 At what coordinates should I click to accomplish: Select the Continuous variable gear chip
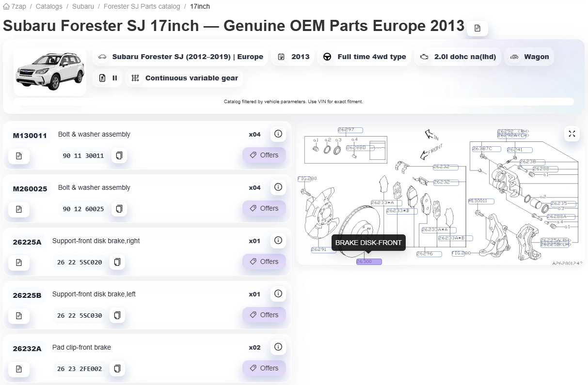point(184,78)
